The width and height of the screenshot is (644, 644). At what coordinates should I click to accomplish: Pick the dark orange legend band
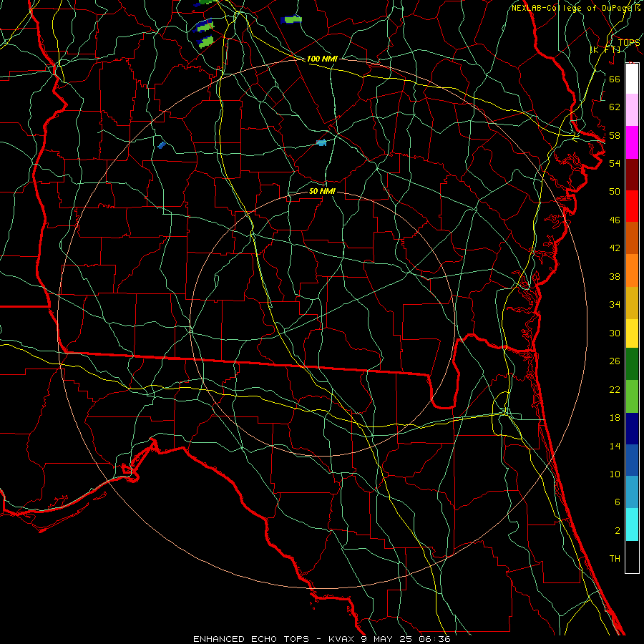click(x=632, y=238)
